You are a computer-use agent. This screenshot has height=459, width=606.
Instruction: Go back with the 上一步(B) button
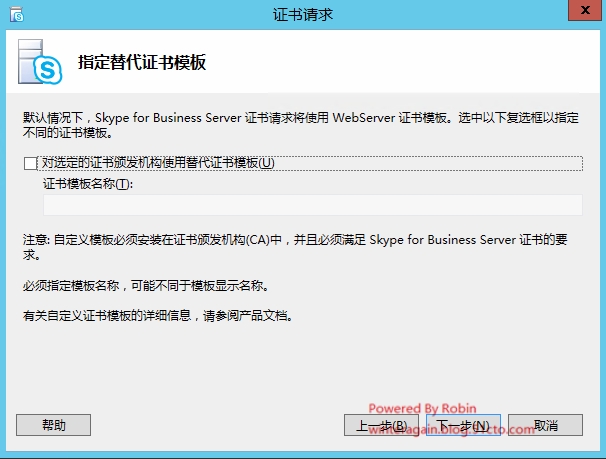click(x=381, y=425)
